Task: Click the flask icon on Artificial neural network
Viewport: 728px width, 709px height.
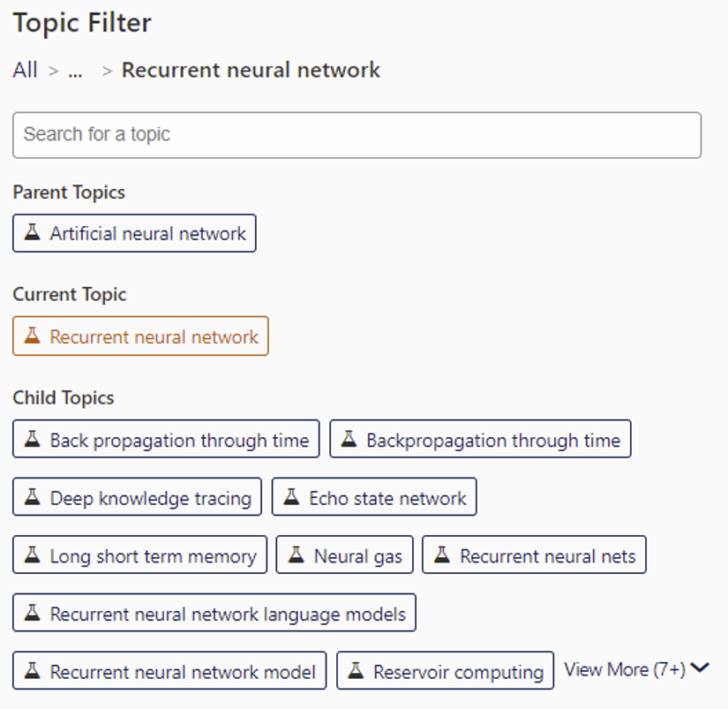Action: click(x=32, y=233)
